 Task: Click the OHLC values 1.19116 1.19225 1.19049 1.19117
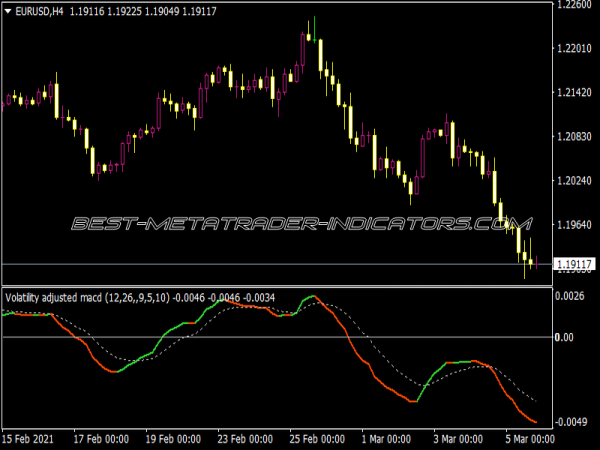(x=143, y=11)
